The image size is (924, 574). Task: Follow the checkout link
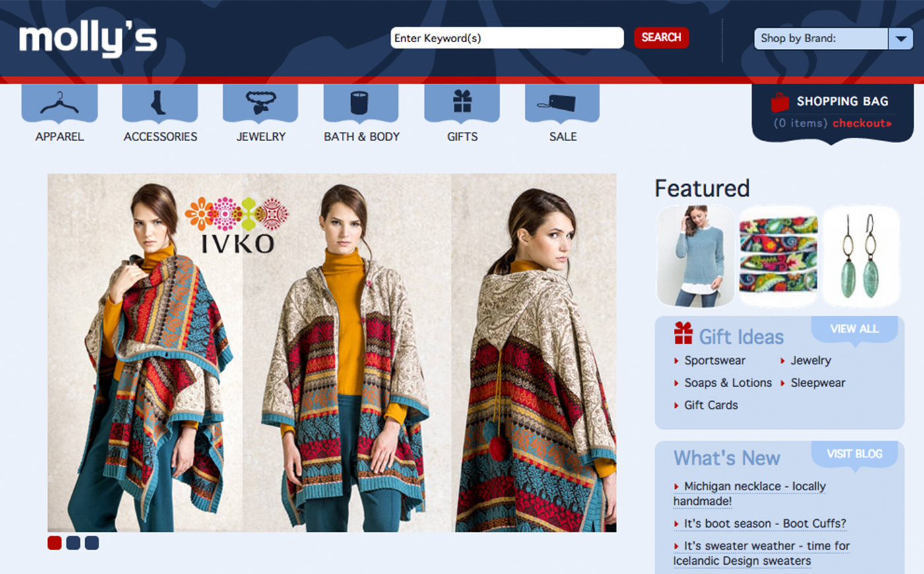pos(862,123)
